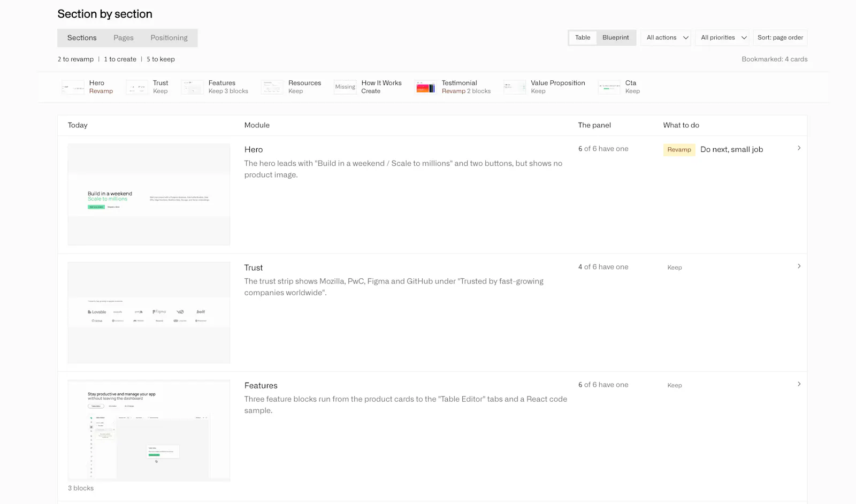Viewport: 856px width, 504px height.
Task: Open the Features dashboard screenshot preview
Action: click(149, 431)
